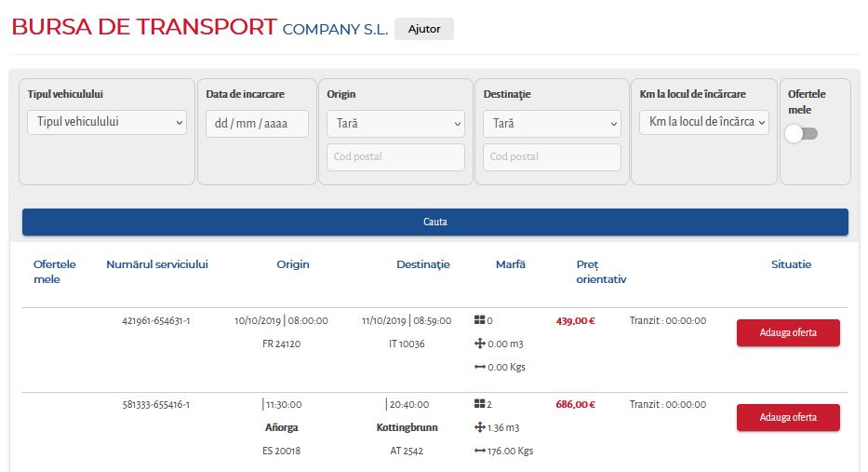Click the Destinație Cod postal field
Screen dimensions: 868x472
tap(552, 156)
